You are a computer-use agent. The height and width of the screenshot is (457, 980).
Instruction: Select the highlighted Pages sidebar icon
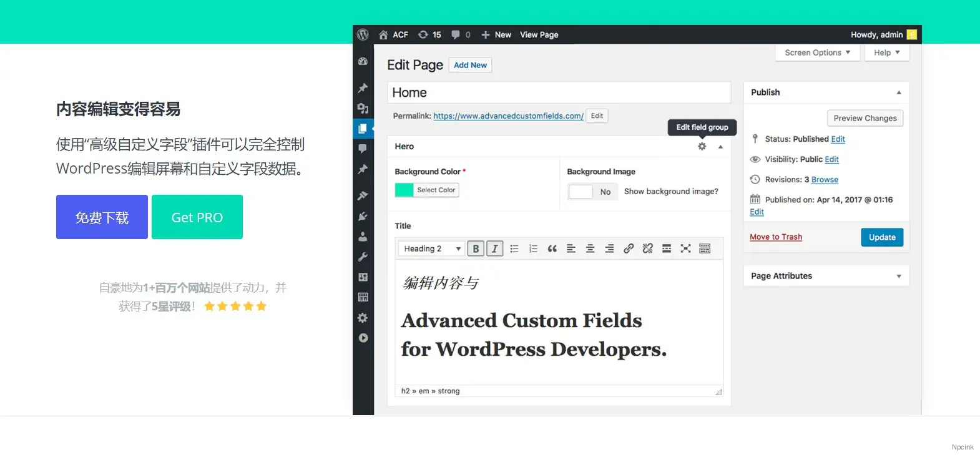pos(363,129)
